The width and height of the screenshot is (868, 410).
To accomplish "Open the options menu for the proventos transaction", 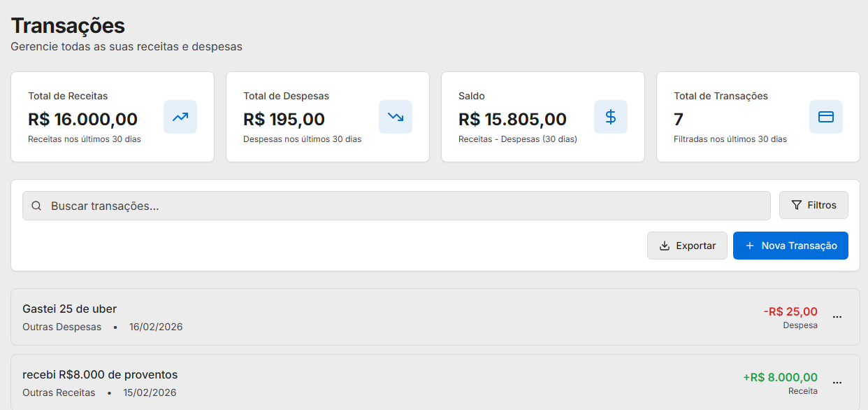I will (837, 382).
